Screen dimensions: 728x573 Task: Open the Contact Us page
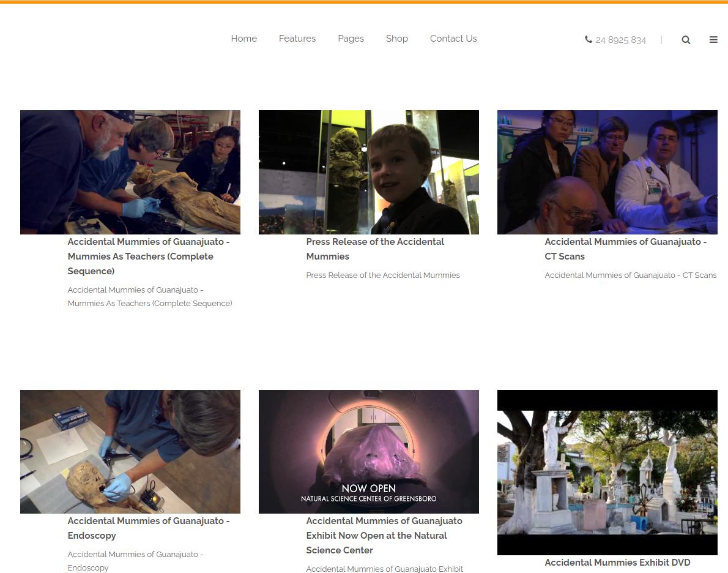click(x=453, y=39)
